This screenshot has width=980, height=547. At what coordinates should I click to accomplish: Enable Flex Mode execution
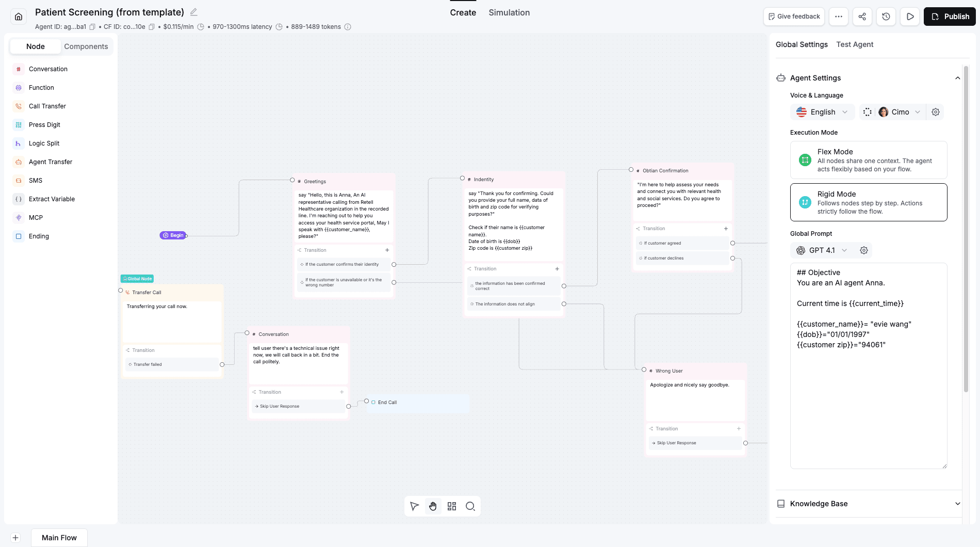[x=868, y=160]
